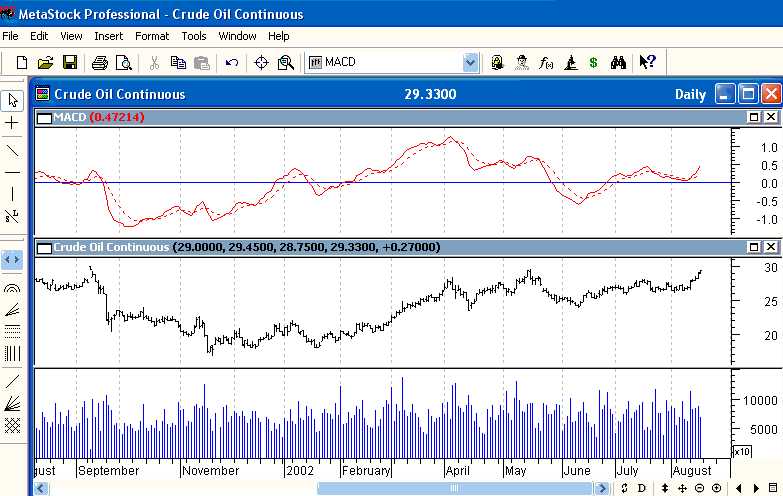This screenshot has height=496, width=783.
Task: Click the x10 volume scale label
Action: pyautogui.click(x=743, y=452)
